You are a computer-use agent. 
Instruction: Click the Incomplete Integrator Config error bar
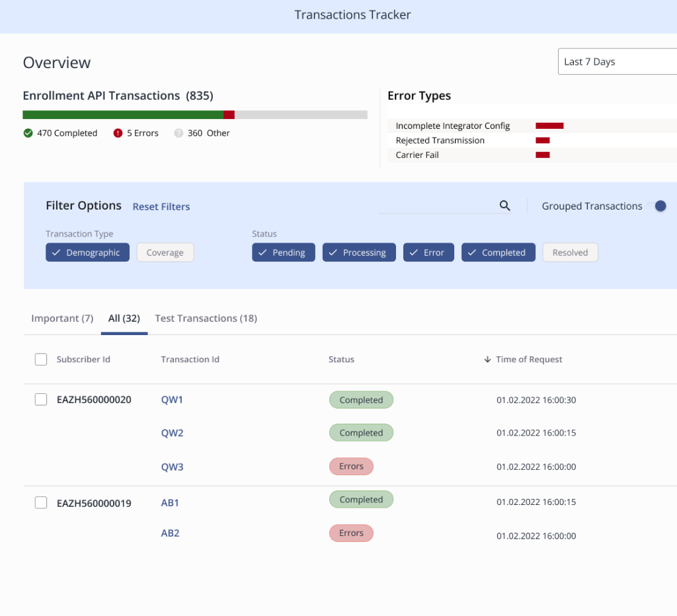coord(549,126)
